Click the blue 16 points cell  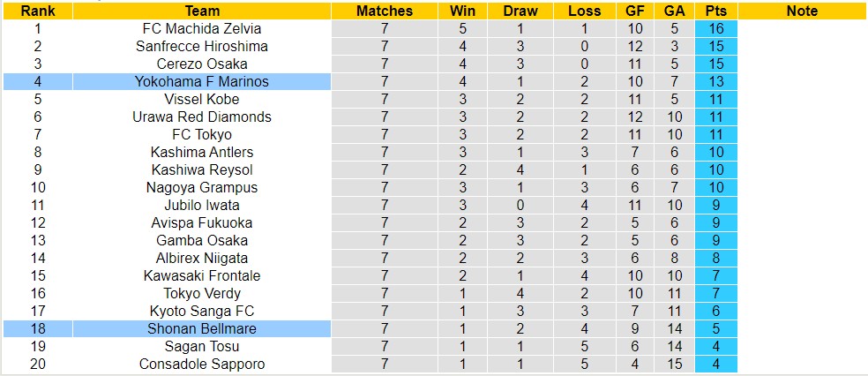[715, 28]
